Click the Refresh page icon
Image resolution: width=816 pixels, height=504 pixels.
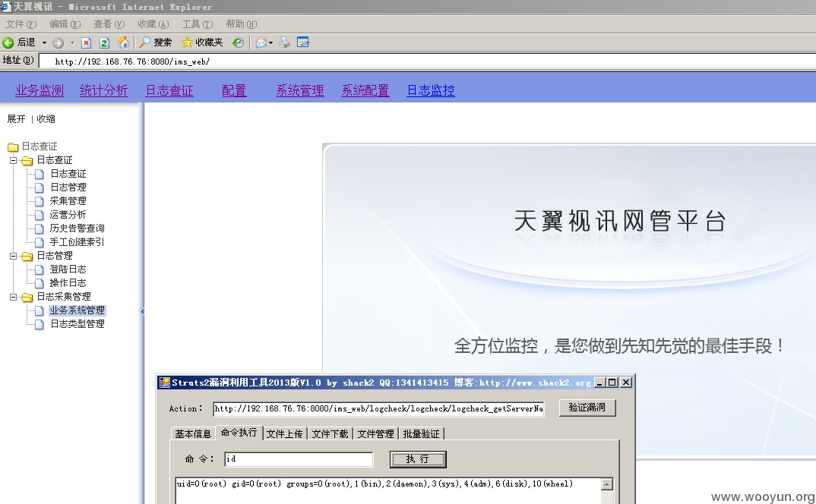click(104, 43)
